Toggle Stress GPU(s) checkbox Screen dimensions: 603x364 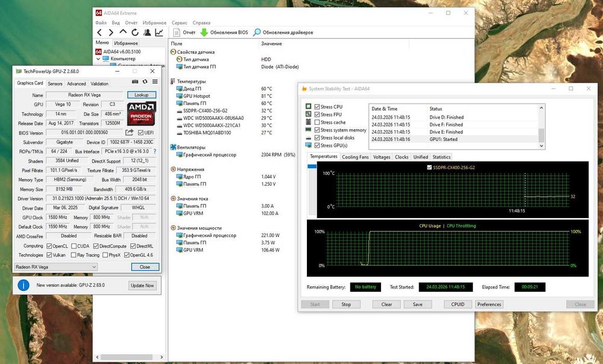pos(317,145)
